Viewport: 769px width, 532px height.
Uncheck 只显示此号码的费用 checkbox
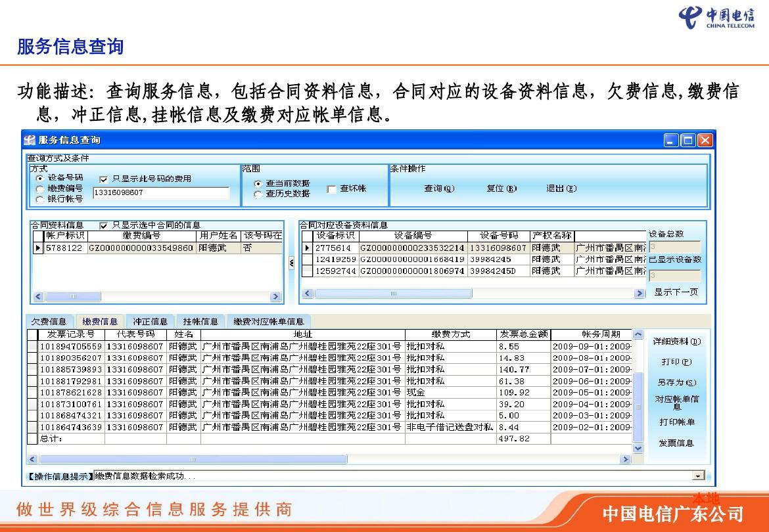coord(103,179)
